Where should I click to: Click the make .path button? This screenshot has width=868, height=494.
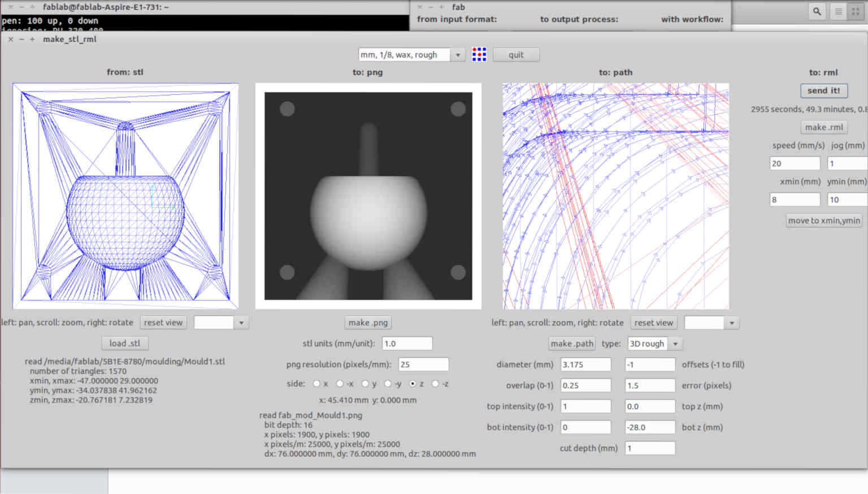(x=572, y=344)
